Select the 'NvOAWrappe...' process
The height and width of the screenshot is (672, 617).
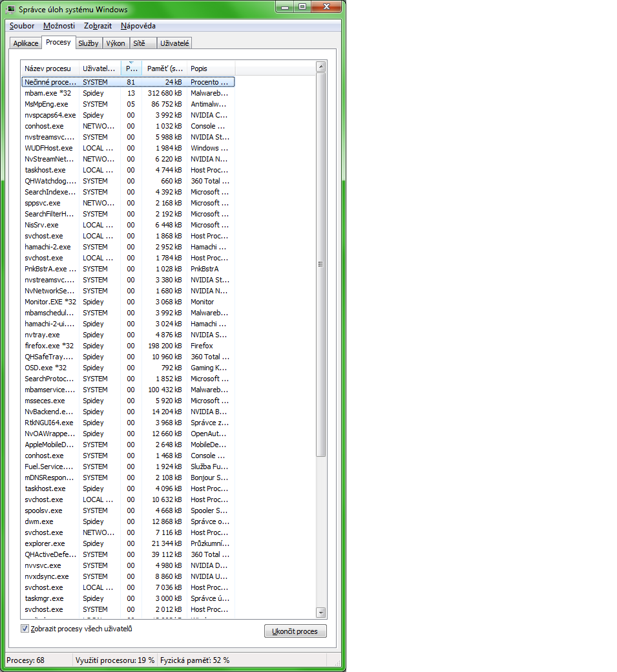click(x=128, y=434)
